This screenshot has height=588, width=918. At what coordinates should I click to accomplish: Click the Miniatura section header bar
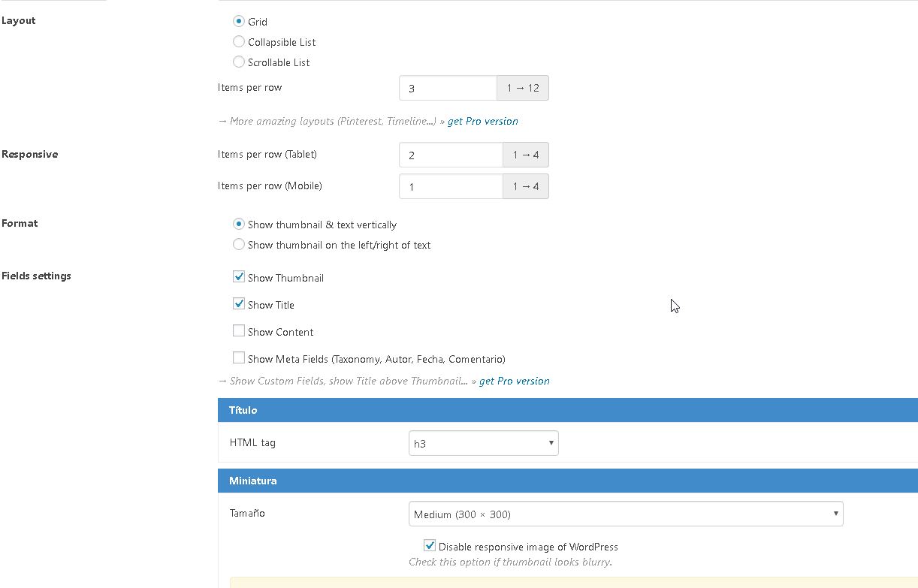[x=567, y=481]
